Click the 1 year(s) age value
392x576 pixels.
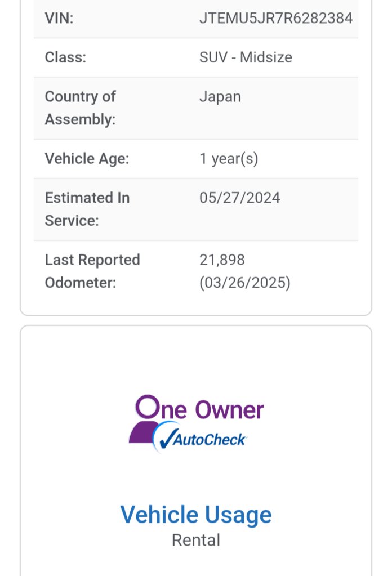[229, 159]
